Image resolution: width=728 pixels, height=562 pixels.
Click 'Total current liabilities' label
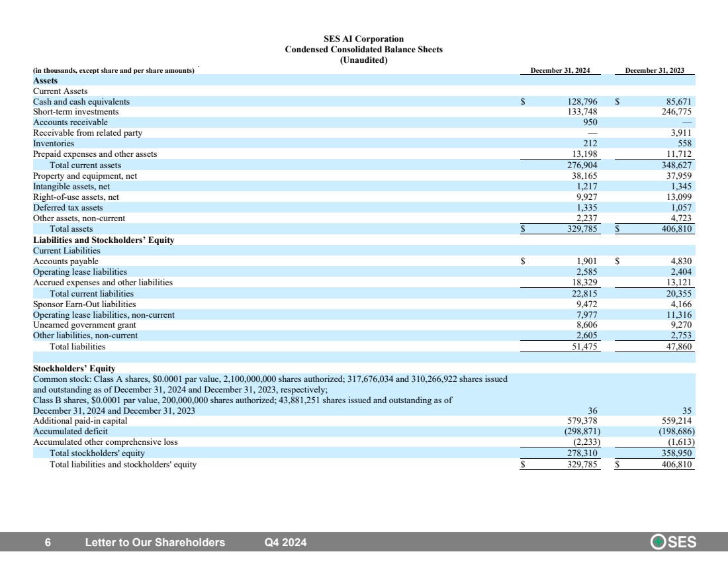tap(91, 294)
